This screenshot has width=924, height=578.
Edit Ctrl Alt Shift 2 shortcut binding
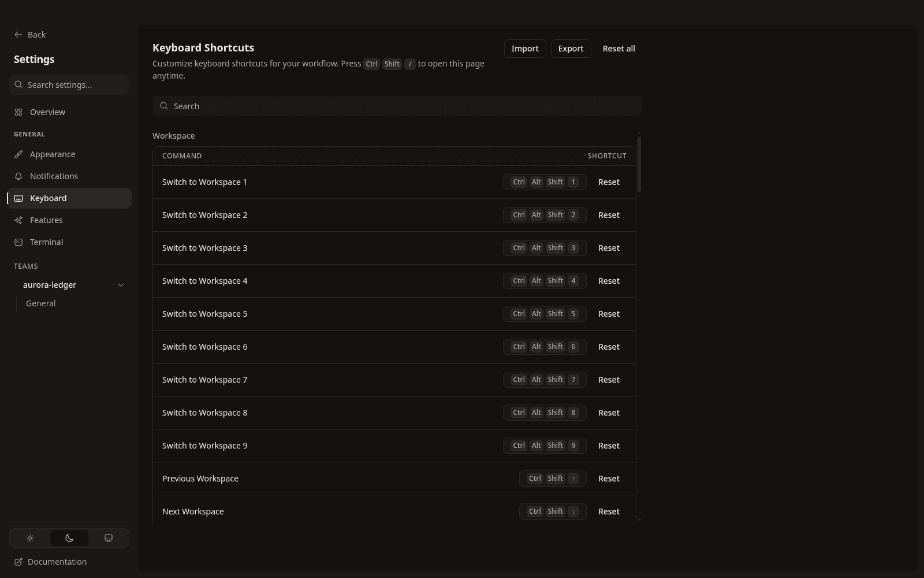[545, 215]
